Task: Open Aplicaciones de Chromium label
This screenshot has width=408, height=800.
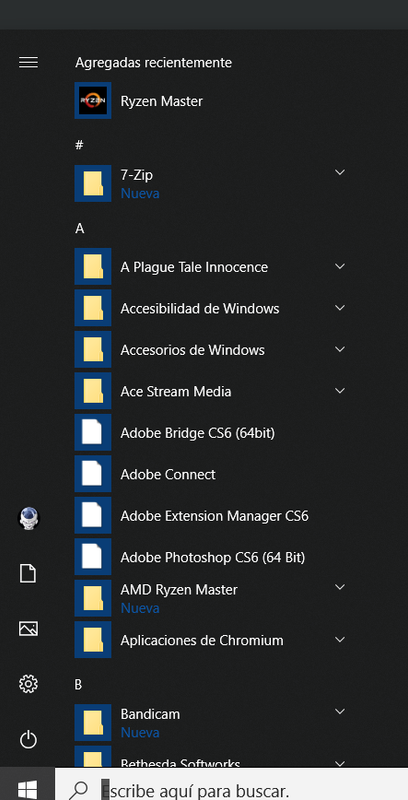Action: 201,640
